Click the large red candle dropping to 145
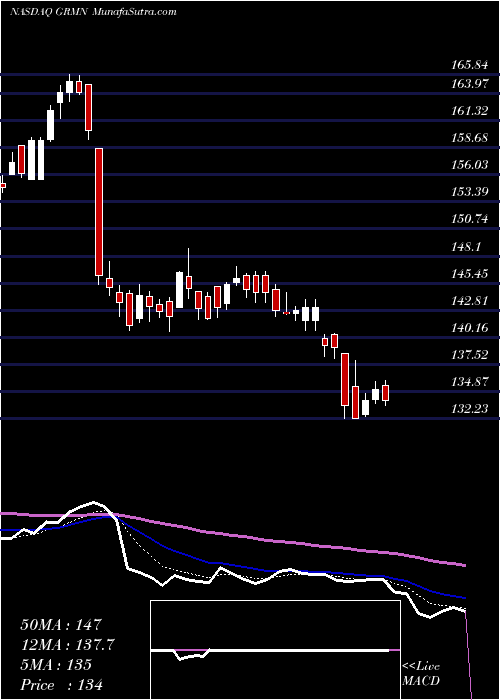The height and width of the screenshot is (700, 500). pyautogui.click(x=99, y=212)
